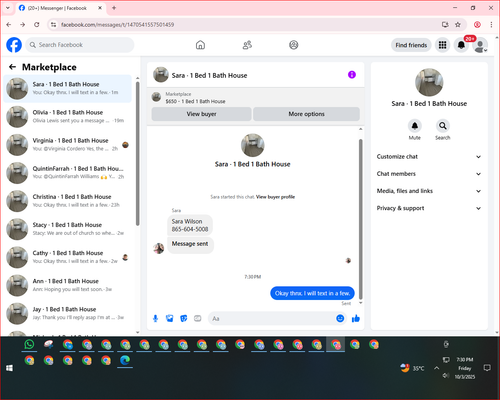Open the Christina - 1 Bed 1 Bath House chat
This screenshot has height=400, width=500.
point(67,201)
